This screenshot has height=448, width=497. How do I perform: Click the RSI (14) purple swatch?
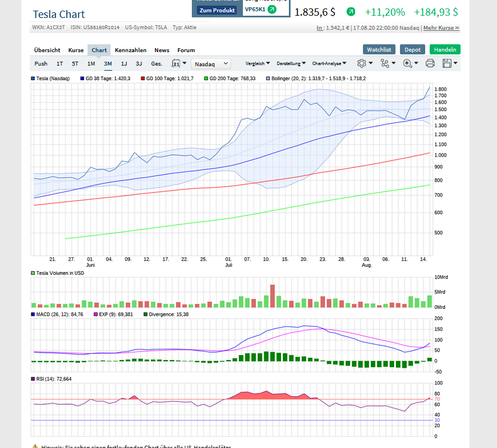(x=33, y=378)
